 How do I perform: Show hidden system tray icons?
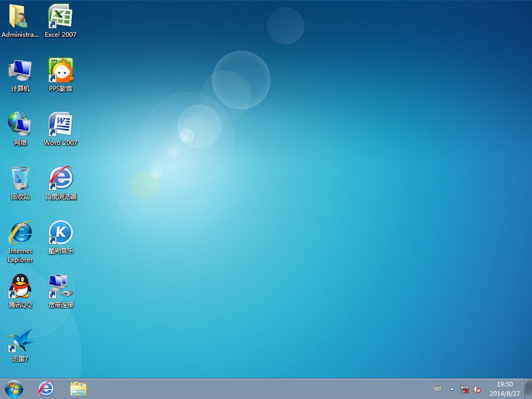click(452, 389)
